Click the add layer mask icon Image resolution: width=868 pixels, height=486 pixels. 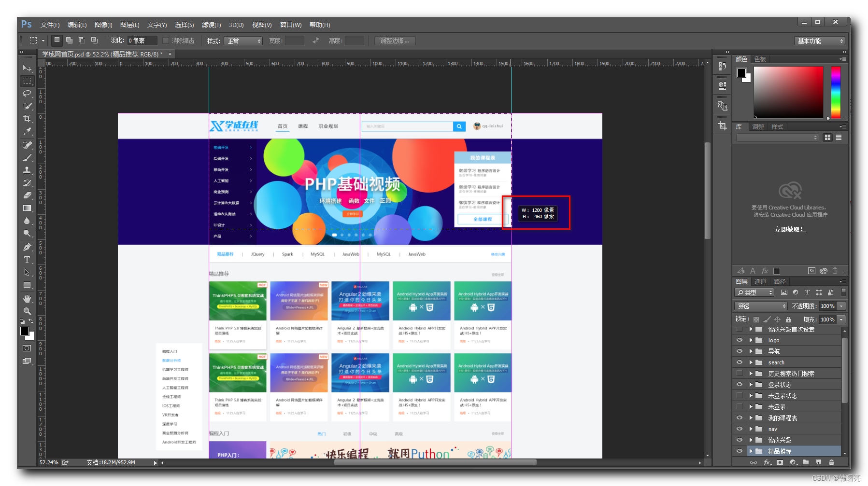(780, 462)
